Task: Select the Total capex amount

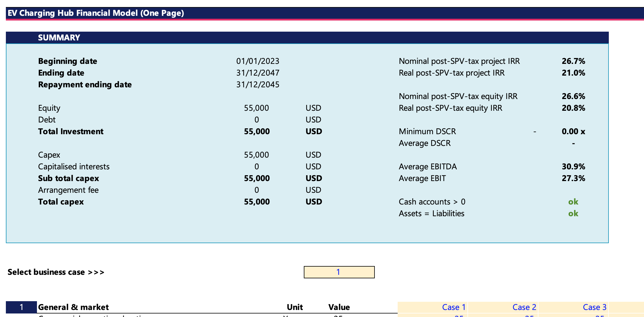Action: click(x=257, y=202)
